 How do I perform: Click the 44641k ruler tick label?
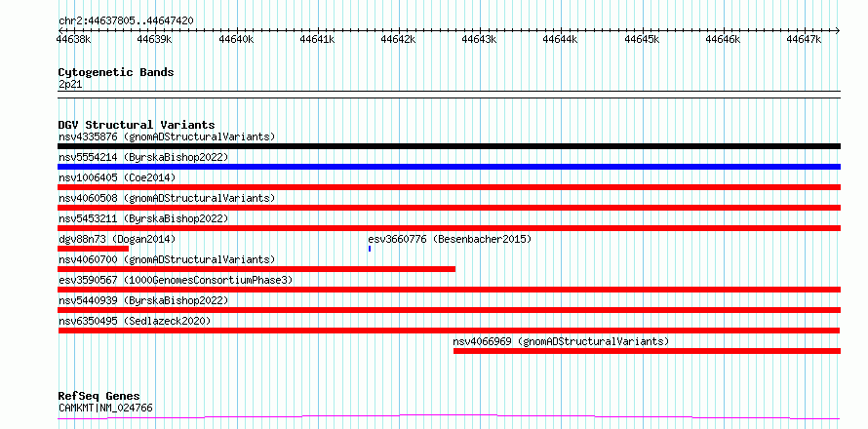(x=317, y=39)
